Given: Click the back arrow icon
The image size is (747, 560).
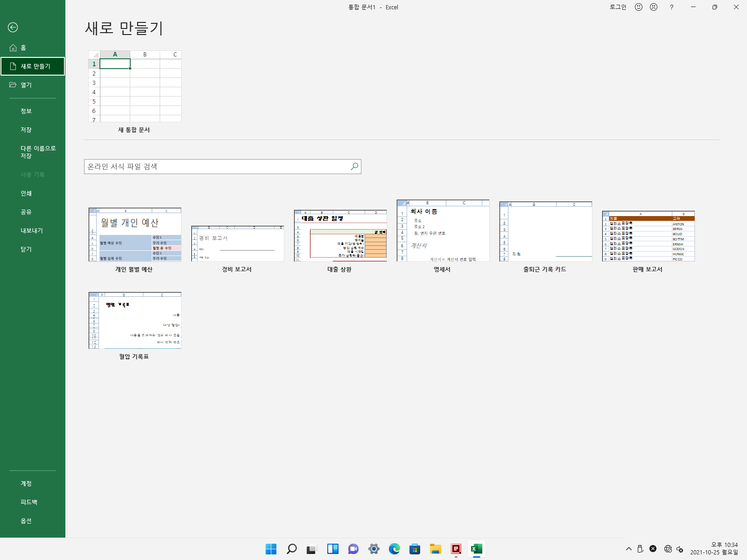Looking at the screenshot, I should (x=13, y=28).
